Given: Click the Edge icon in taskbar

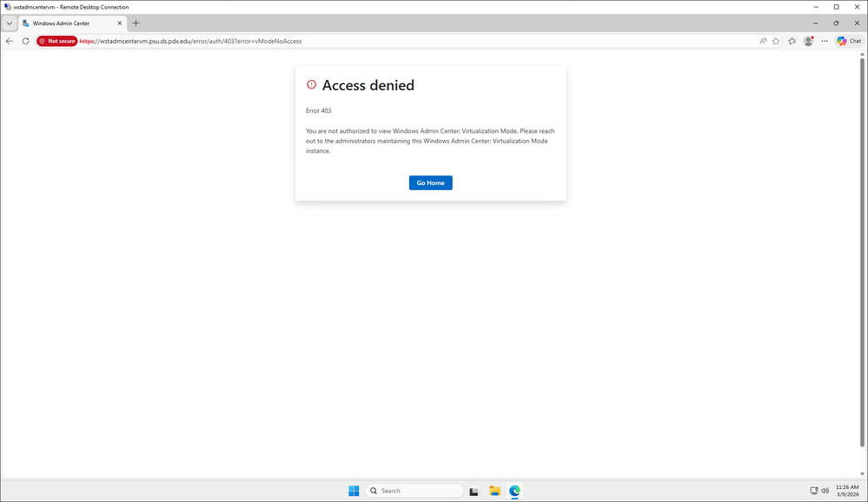Looking at the screenshot, I should (515, 491).
